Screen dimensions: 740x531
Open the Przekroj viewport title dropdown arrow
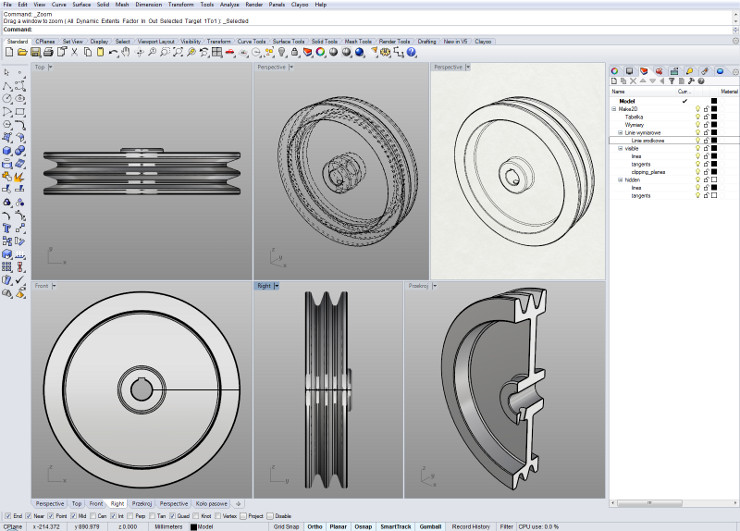435,286
